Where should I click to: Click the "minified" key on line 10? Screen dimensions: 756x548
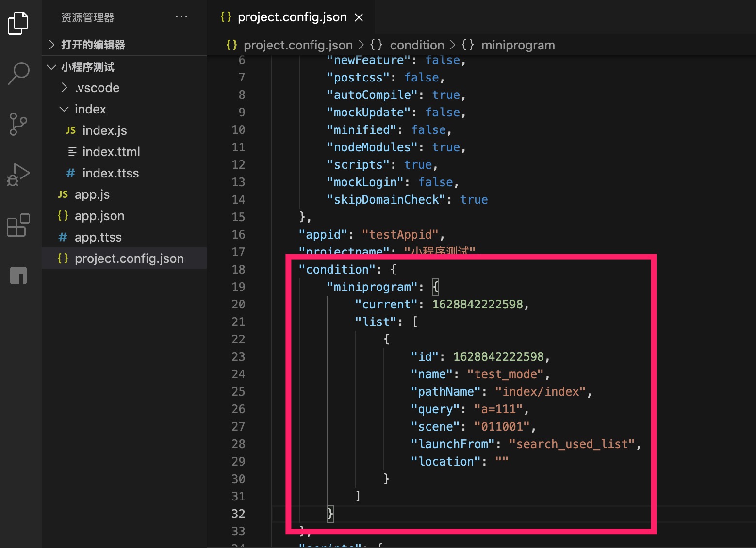tap(362, 130)
